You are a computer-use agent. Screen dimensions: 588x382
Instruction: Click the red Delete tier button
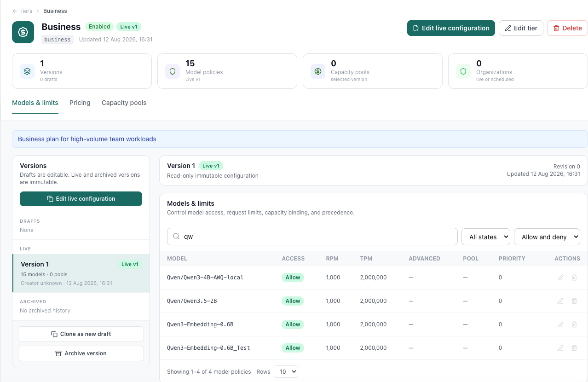[x=567, y=28]
